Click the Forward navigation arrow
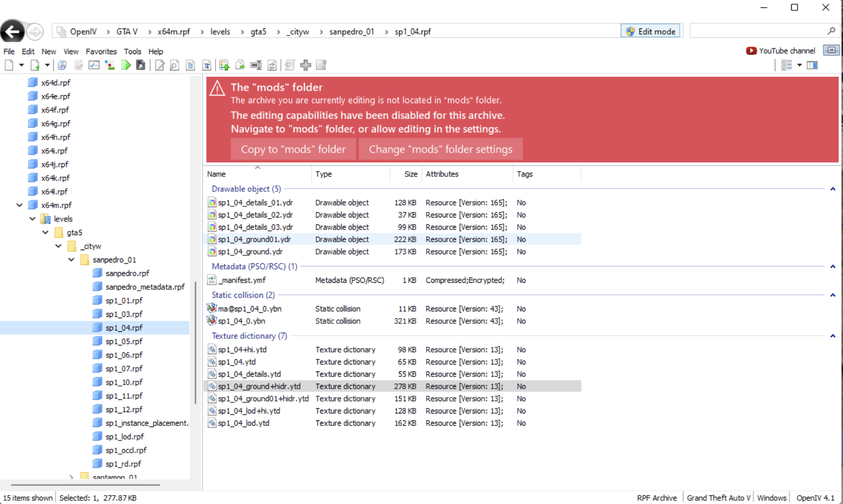843x504 pixels. (35, 32)
